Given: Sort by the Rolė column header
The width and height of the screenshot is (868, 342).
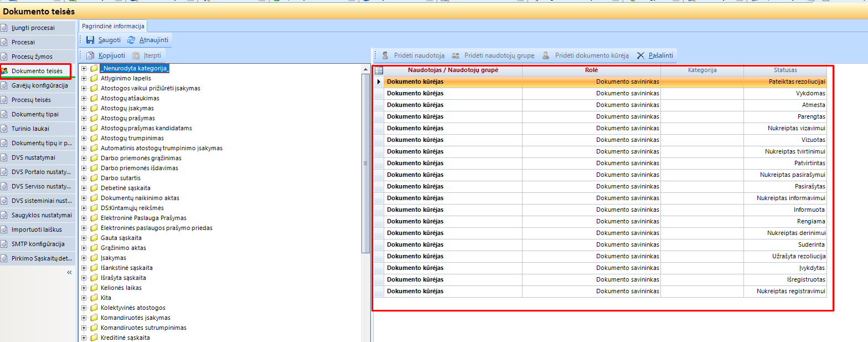Looking at the screenshot, I should tap(592, 70).
